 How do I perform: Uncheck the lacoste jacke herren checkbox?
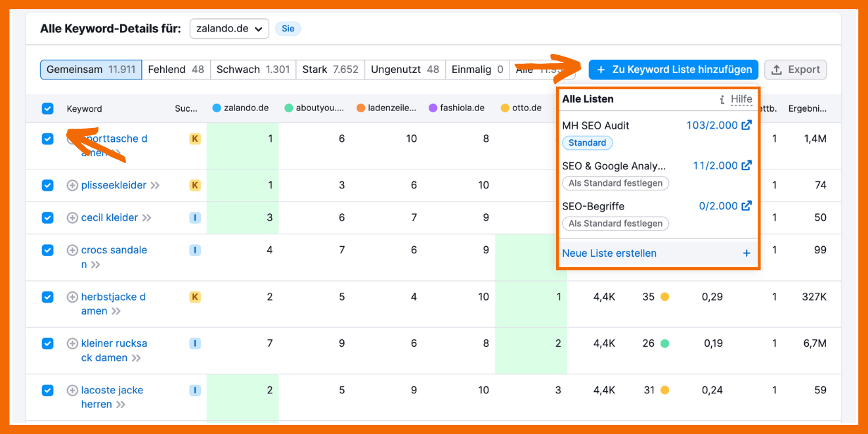coord(48,391)
